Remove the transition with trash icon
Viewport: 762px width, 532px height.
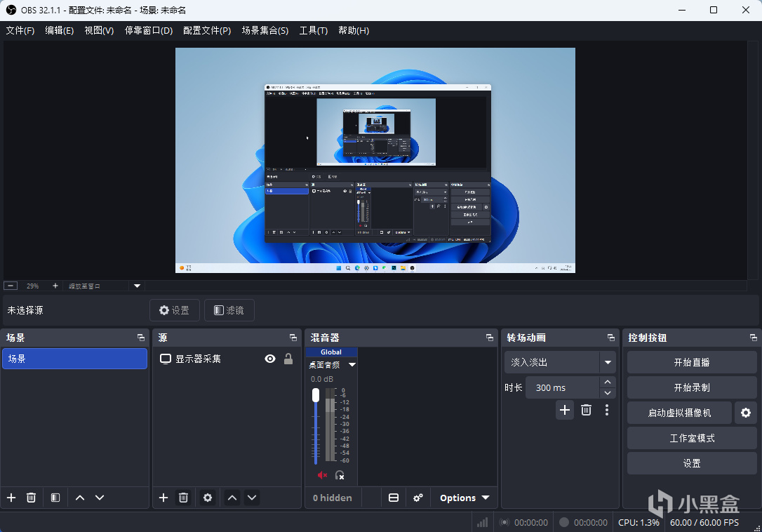586,410
